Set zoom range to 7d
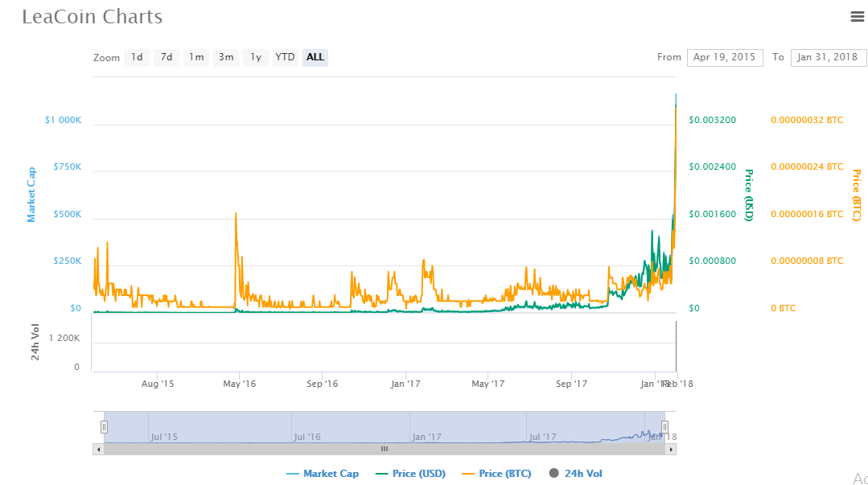The image size is (868, 485). [167, 57]
